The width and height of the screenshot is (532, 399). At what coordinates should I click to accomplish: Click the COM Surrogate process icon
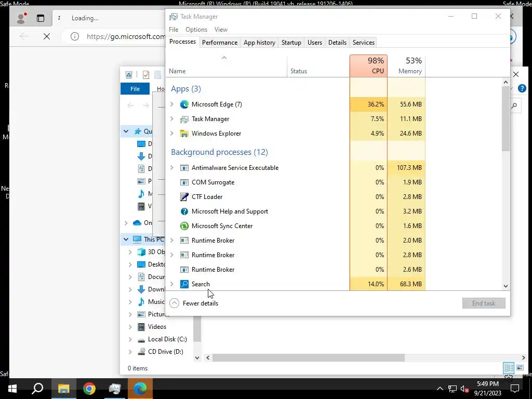click(184, 182)
